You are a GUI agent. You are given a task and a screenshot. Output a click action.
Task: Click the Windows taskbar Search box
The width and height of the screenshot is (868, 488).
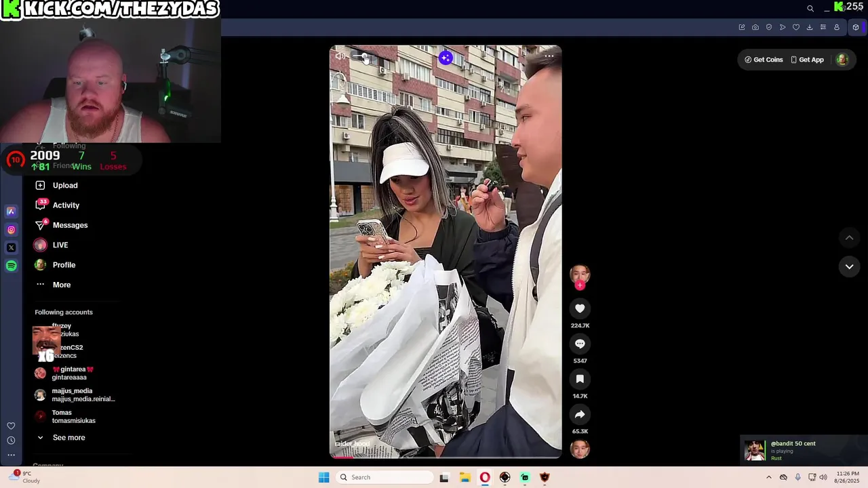click(385, 477)
